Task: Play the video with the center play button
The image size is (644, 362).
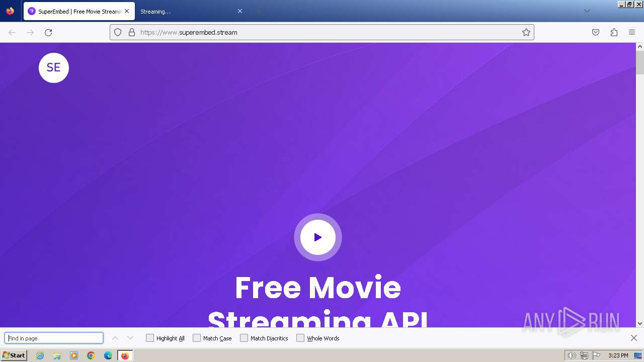Action: click(x=318, y=237)
